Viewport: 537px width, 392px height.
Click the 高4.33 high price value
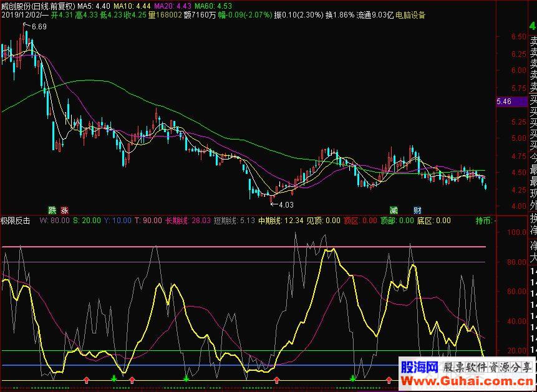click(86, 15)
